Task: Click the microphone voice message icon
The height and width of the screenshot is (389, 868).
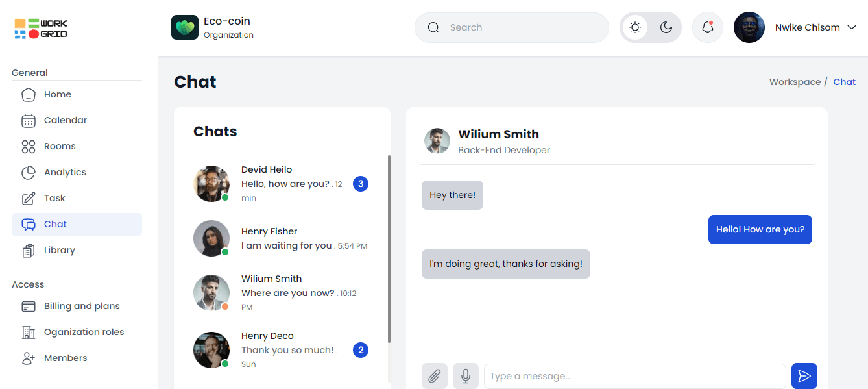Action: pos(466,376)
